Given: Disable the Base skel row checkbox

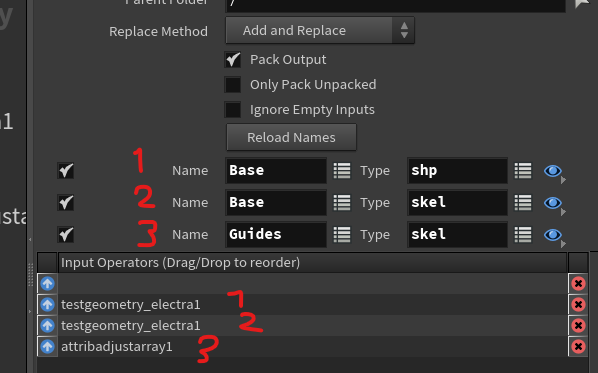Looking at the screenshot, I should tap(66, 203).
